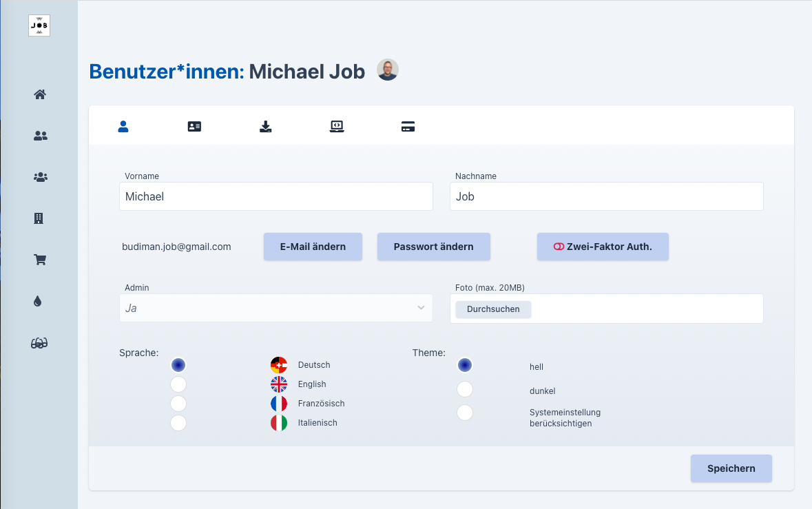Open the glasses icon in sidebar
Screen dimensions: 812x509
pyautogui.click(x=39, y=343)
